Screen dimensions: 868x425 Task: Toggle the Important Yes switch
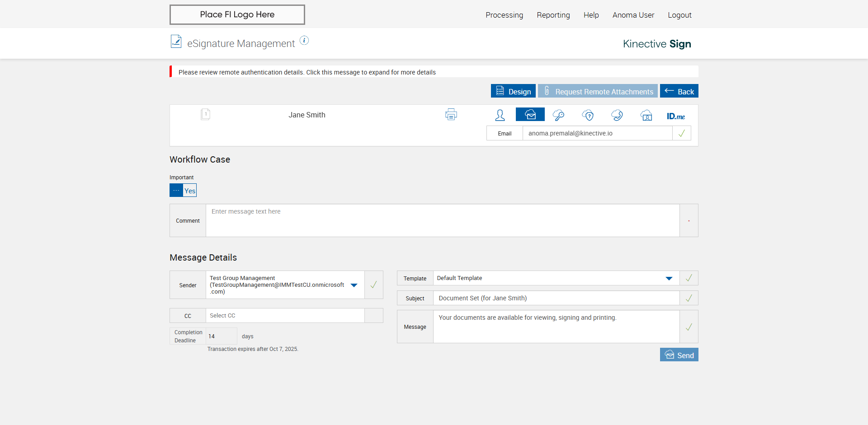point(183,190)
